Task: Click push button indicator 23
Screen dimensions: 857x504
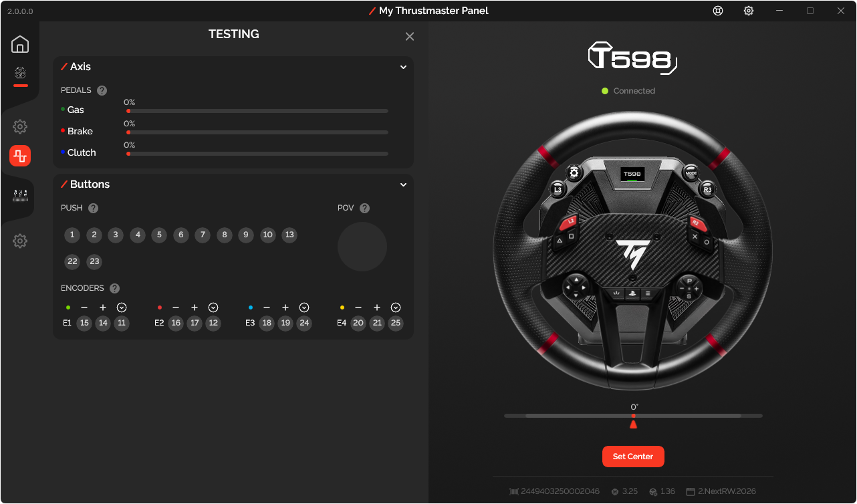Action: pos(94,261)
